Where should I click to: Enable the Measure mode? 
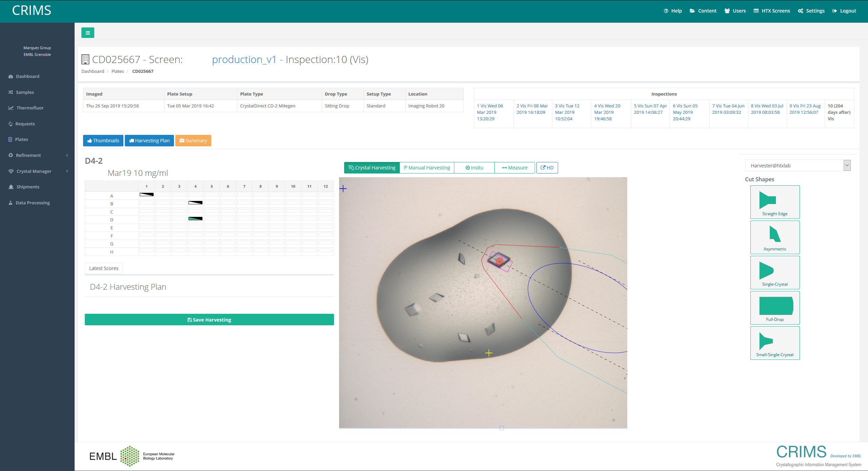point(515,167)
